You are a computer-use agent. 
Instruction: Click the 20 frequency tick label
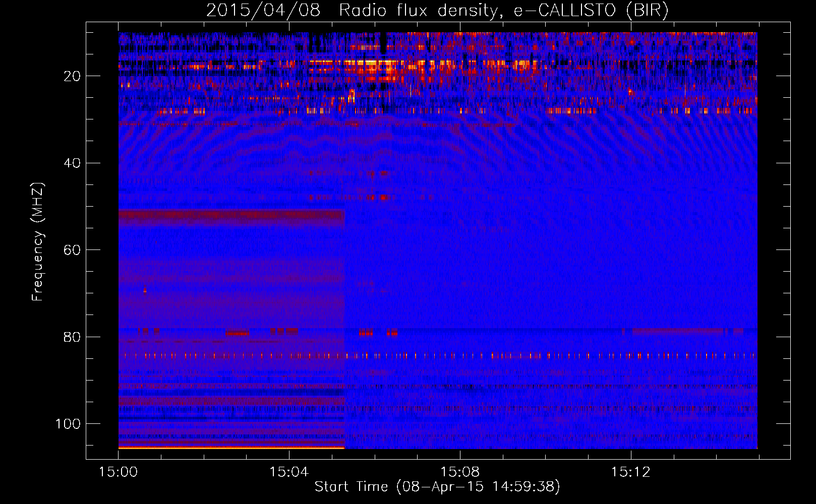pos(72,76)
